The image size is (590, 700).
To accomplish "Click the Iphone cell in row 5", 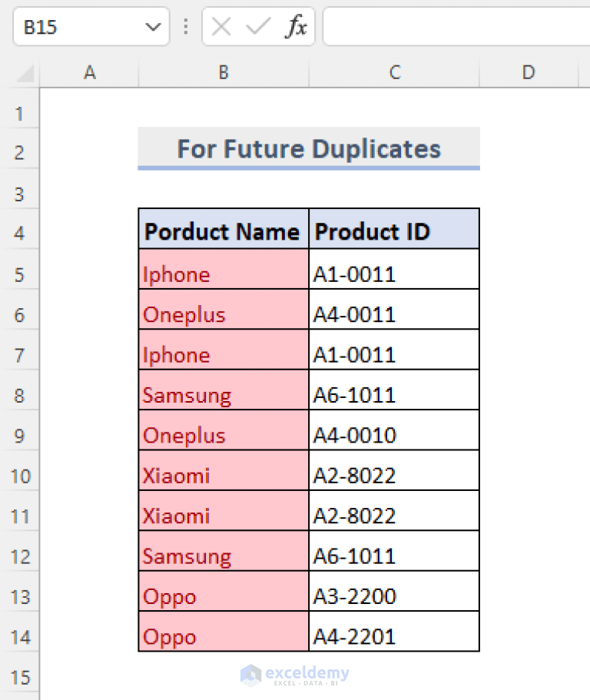I will [x=223, y=274].
